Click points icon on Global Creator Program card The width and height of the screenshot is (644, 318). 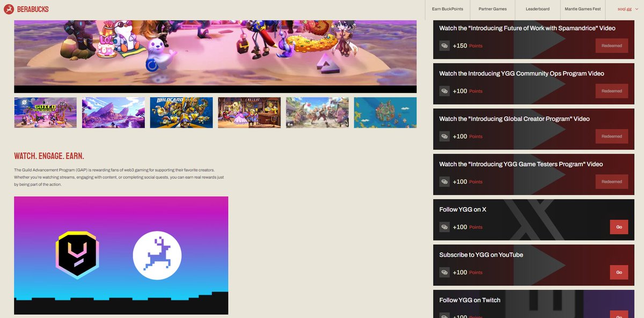coord(444,136)
